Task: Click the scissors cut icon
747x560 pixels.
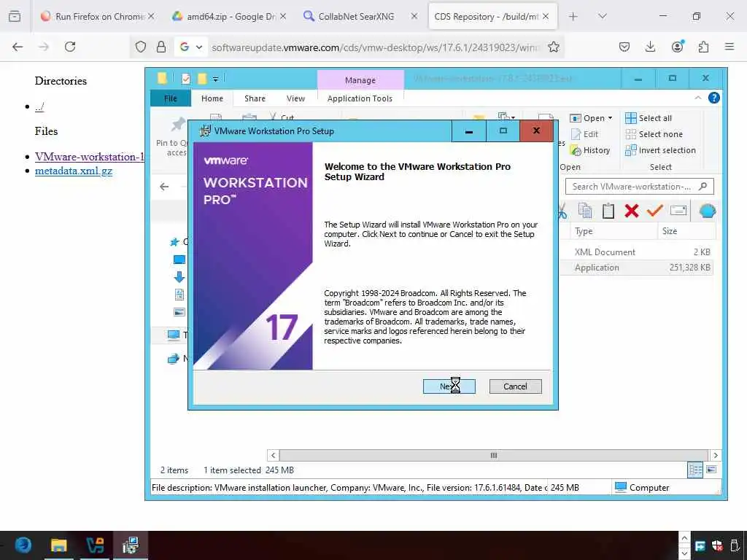Action: 562,211
